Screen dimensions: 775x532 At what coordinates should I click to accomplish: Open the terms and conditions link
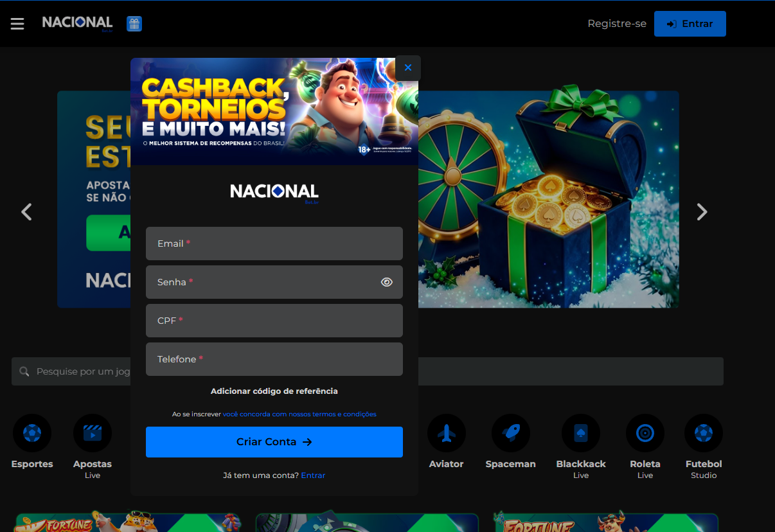[299, 414]
